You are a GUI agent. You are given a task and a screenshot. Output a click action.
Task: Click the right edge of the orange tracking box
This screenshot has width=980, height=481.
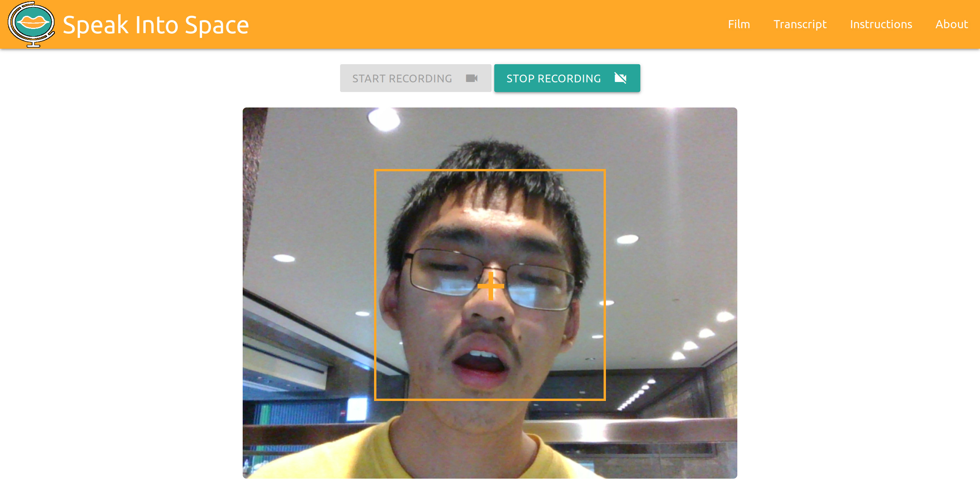604,285
